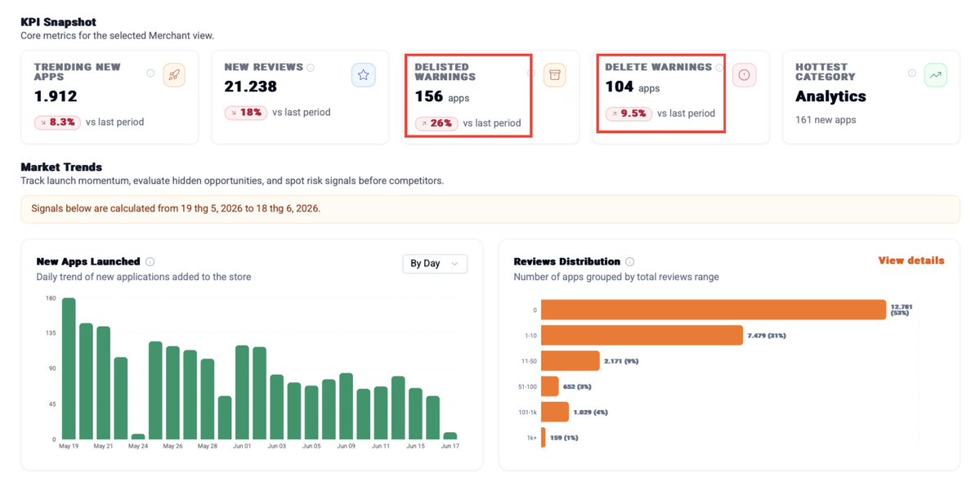Screen dimensions: 980x486
Task: Open info tooltip next to Hottest Category
Action: [x=912, y=73]
